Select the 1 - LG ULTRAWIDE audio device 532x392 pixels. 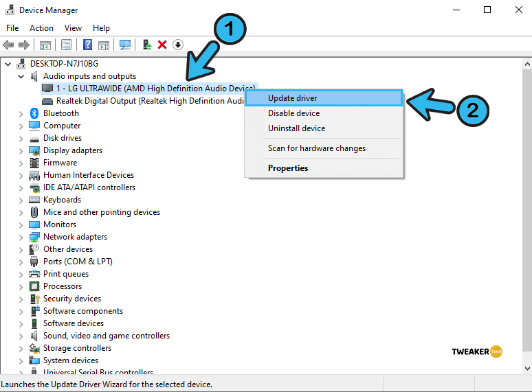(149, 89)
